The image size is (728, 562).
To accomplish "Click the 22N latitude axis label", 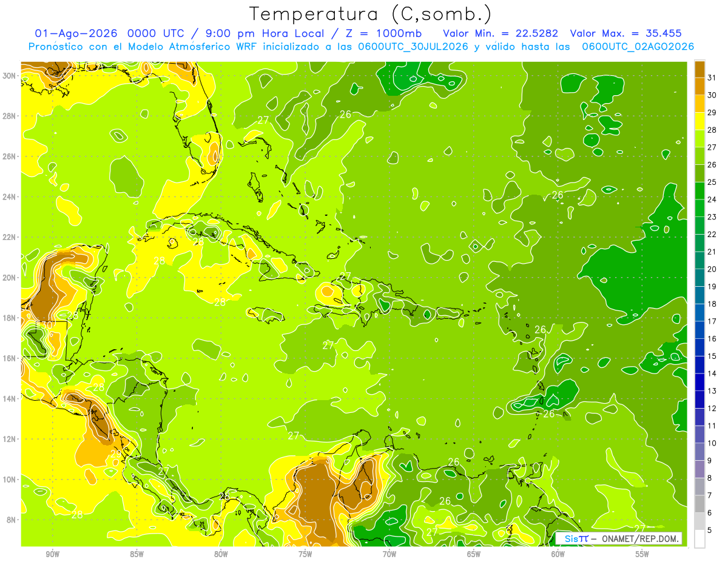I will pos(10,237).
